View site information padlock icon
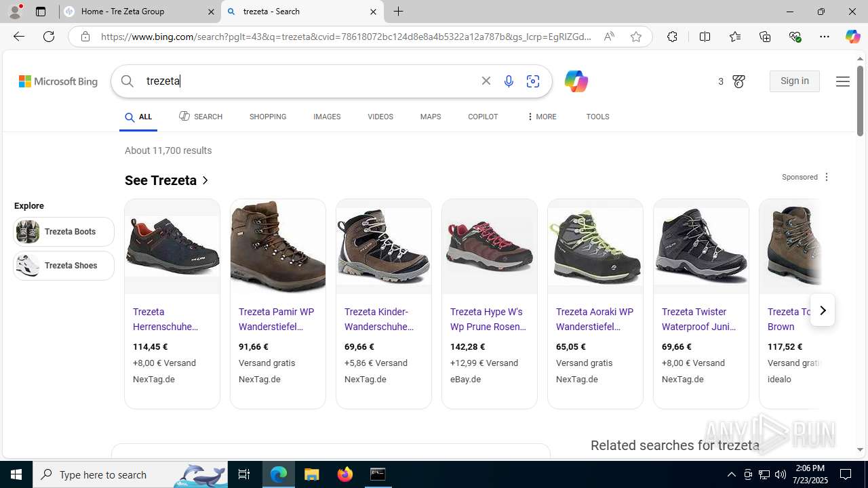868x488 pixels. 85,37
